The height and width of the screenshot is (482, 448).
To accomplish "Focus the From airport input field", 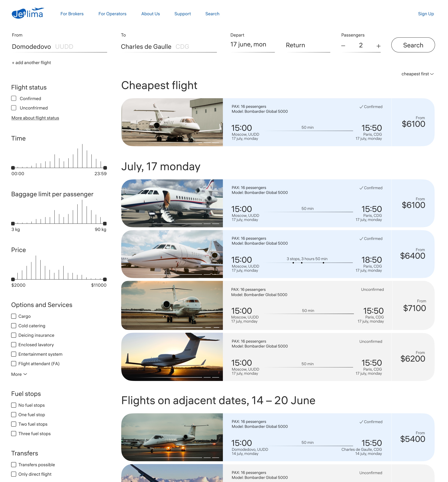I will [x=59, y=47].
